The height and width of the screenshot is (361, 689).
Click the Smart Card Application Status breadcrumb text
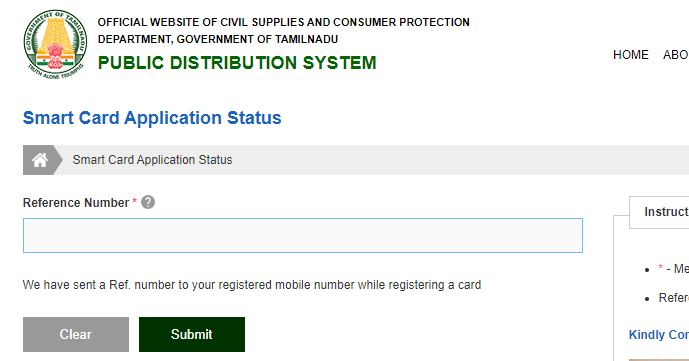tap(152, 160)
